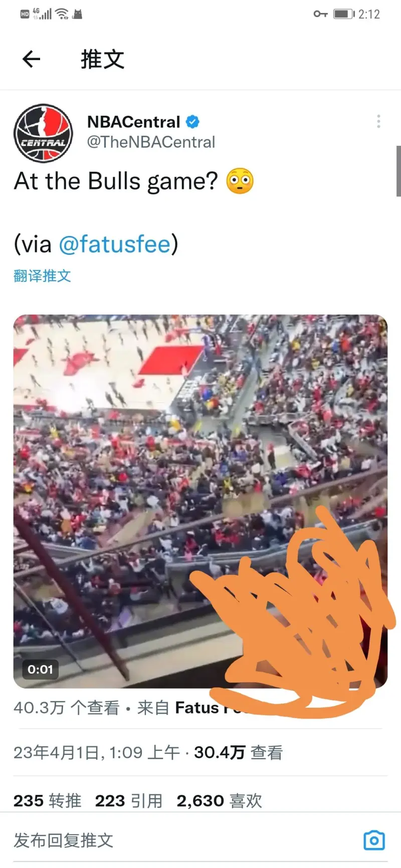
Task: Tap the back arrow icon
Action: (31, 59)
